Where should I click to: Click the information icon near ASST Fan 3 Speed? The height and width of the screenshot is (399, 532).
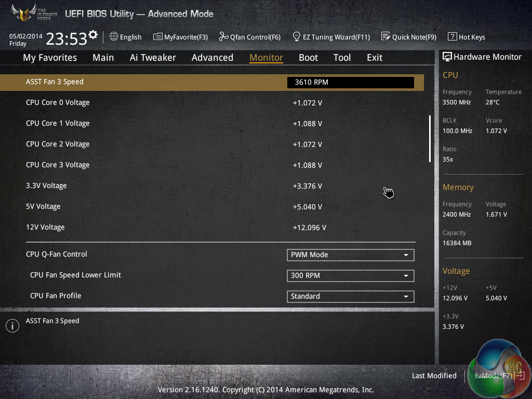pyautogui.click(x=12, y=326)
